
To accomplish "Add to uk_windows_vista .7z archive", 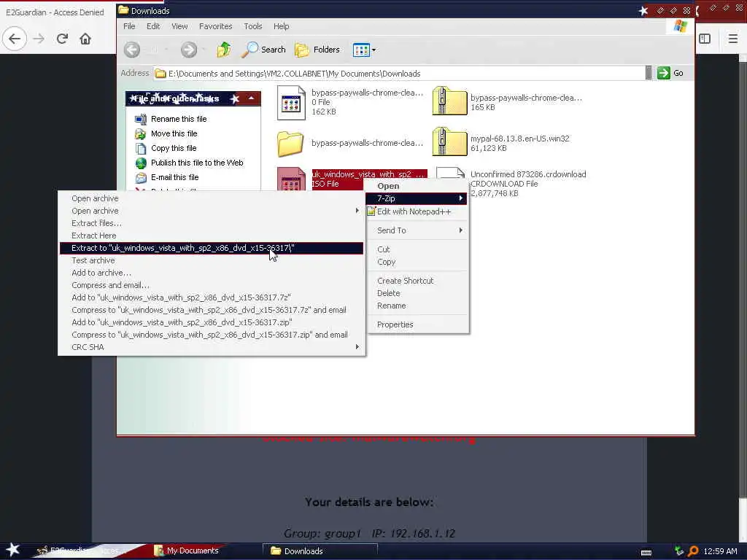I will point(212,297).
